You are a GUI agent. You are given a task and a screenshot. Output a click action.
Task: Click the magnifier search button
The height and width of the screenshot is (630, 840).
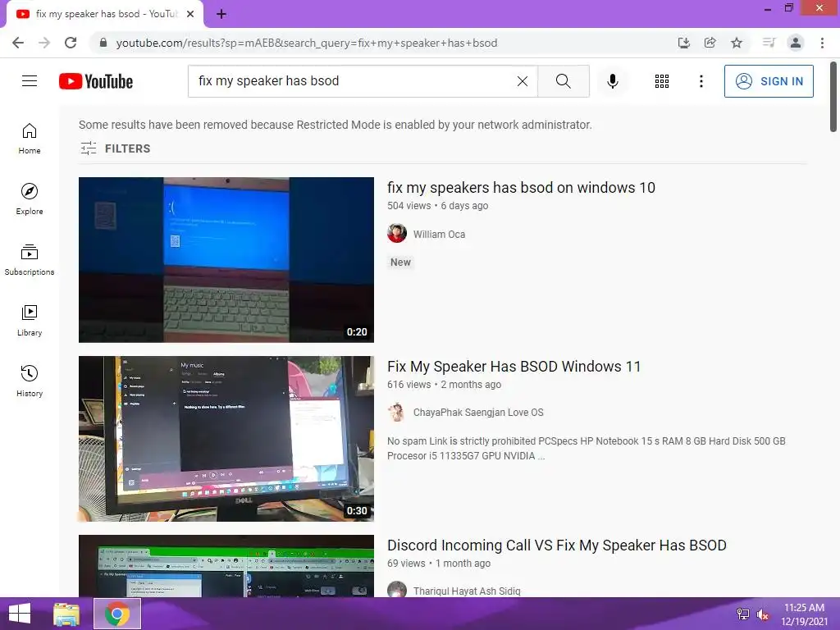[x=563, y=81]
